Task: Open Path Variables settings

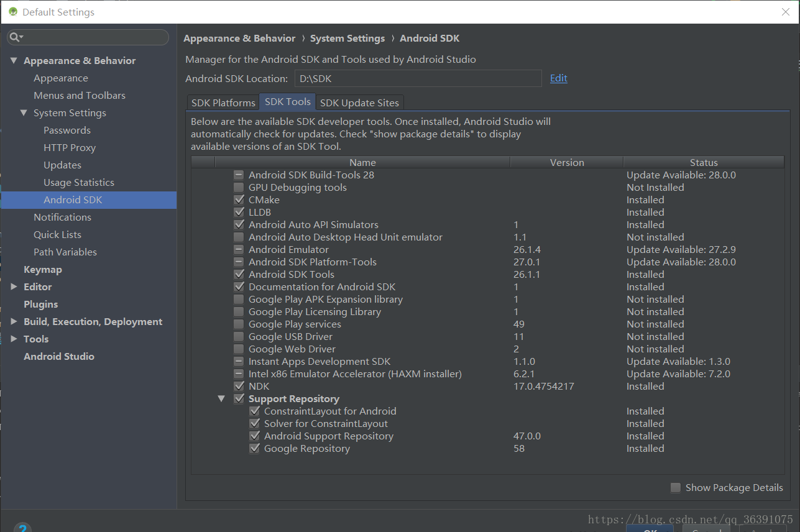Action: point(65,252)
